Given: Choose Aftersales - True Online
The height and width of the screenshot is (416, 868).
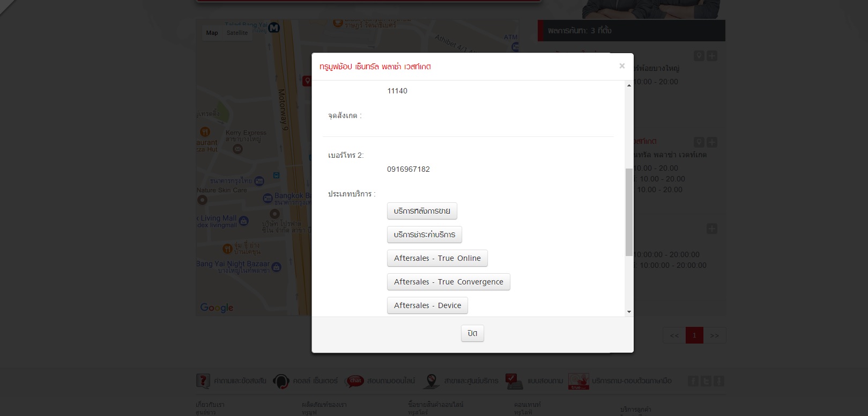Looking at the screenshot, I should 437,258.
